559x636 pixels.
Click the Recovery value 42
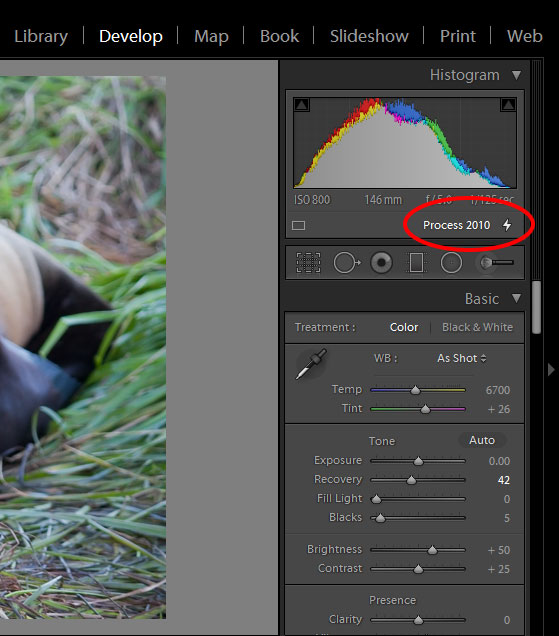[503, 480]
